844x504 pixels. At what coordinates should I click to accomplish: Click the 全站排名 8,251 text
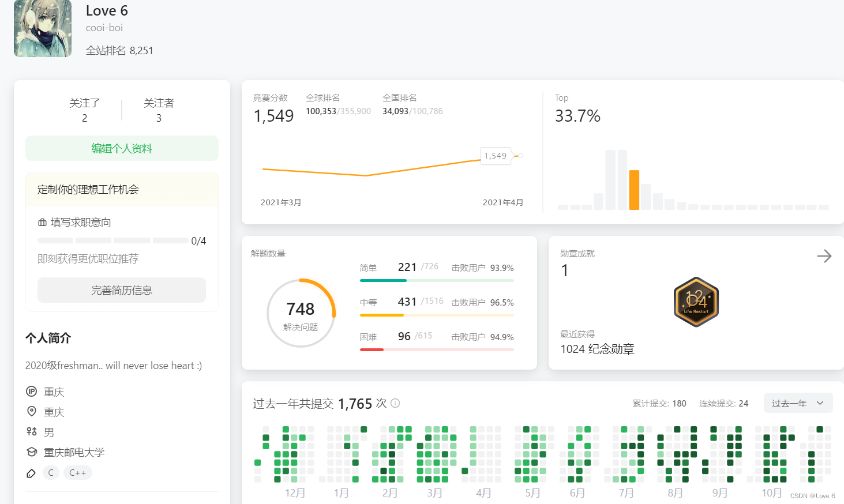point(119,51)
